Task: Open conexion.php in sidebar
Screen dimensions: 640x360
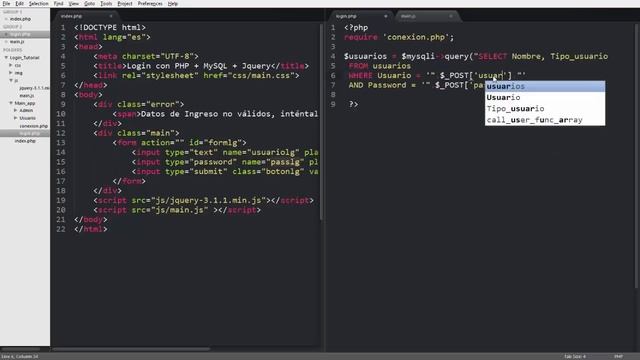Action: click(33, 126)
